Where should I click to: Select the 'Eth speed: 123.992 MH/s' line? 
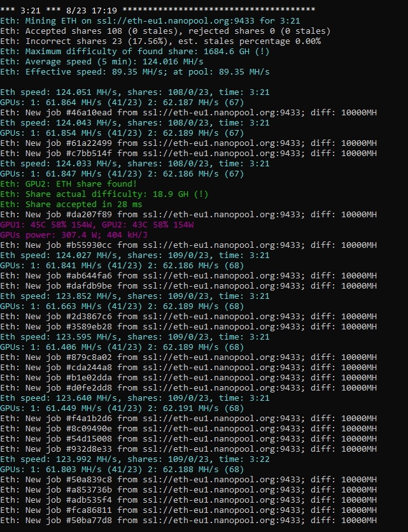pyautogui.click(x=135, y=458)
